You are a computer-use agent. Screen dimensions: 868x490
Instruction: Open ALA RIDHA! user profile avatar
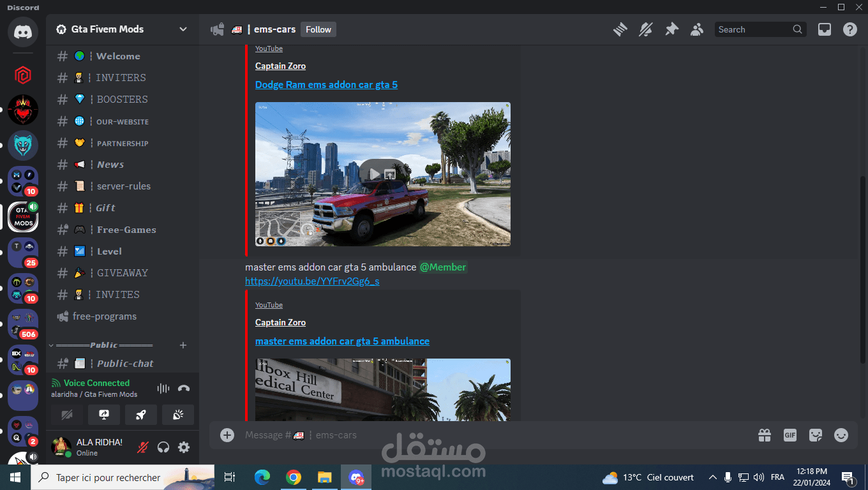61,447
